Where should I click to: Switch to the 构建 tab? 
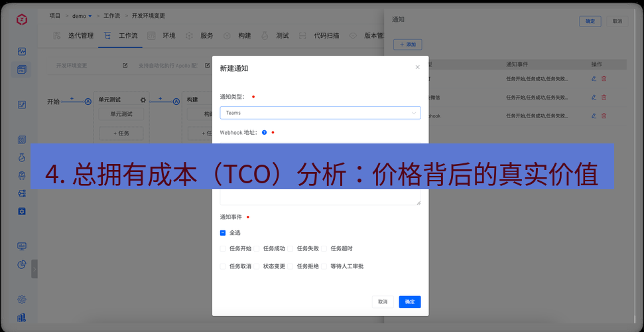[244, 36]
